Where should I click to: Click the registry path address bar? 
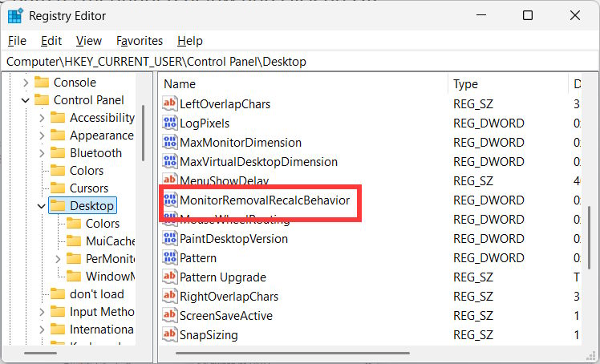click(x=300, y=62)
